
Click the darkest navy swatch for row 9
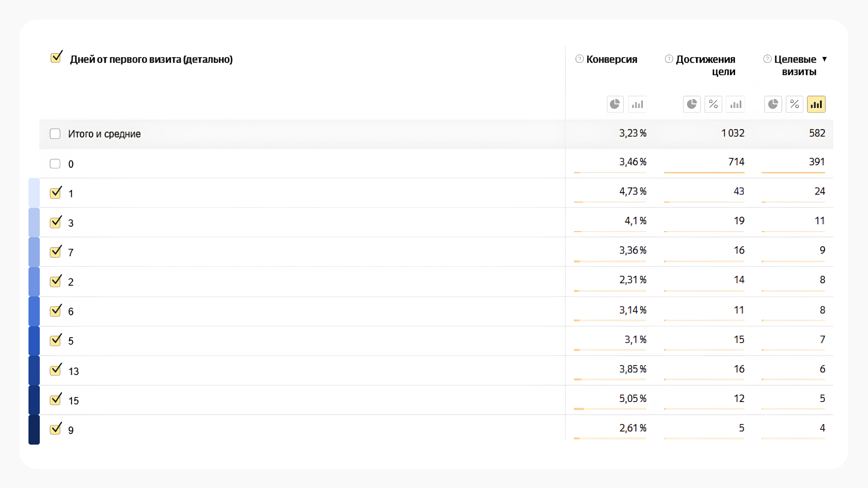point(34,430)
